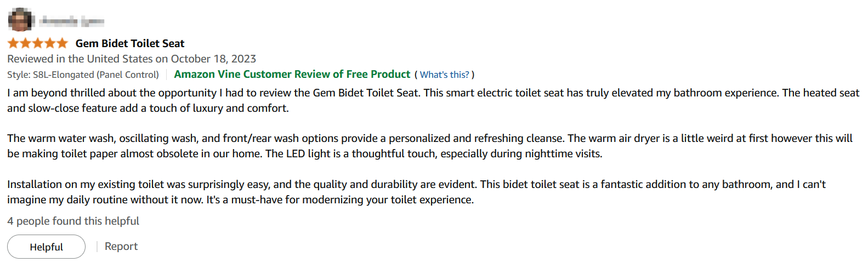Mark this review as Helpful
This screenshot has width=868, height=268.
coord(47,247)
